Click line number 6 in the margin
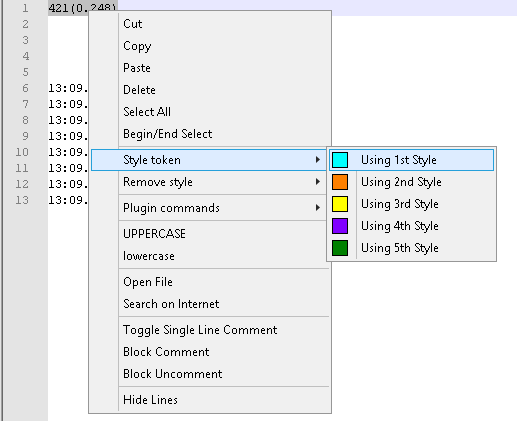The height and width of the screenshot is (421, 517). point(25,88)
